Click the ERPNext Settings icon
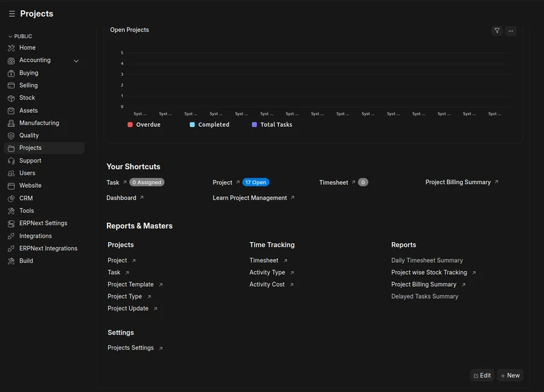The width and height of the screenshot is (544, 392). click(x=11, y=223)
